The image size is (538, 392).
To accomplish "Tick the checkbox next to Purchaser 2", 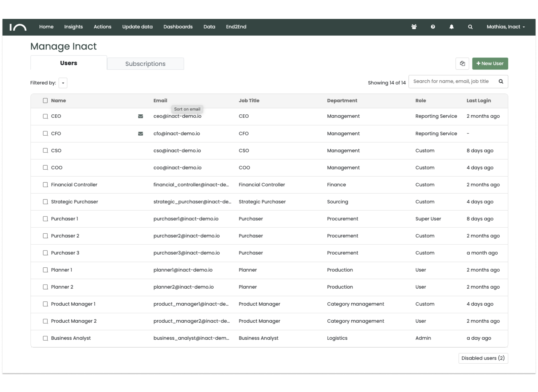I will tap(45, 236).
